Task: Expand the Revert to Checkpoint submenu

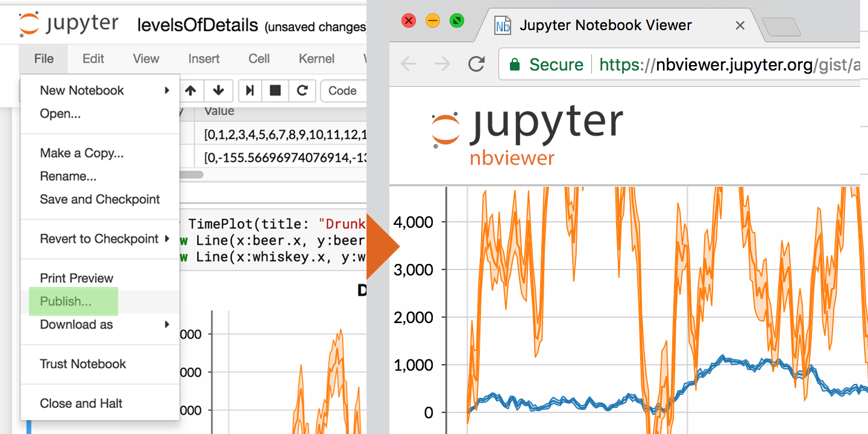Action: click(x=100, y=239)
